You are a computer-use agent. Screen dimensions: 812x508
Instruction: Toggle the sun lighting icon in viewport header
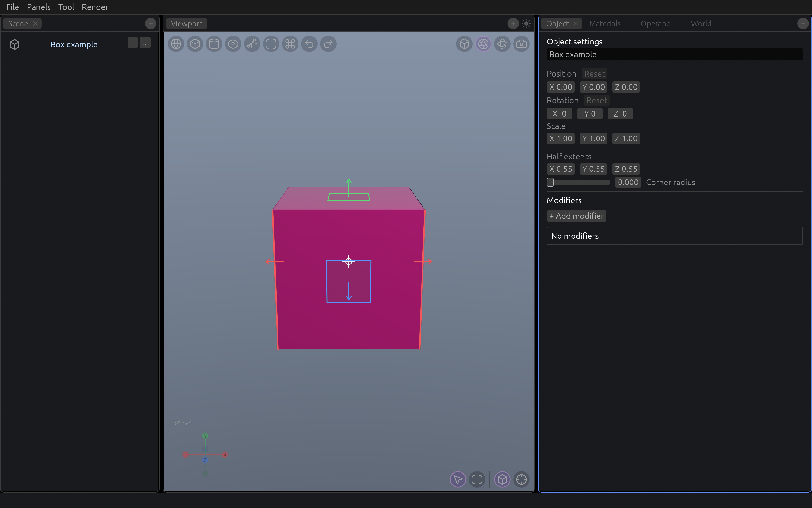tap(527, 23)
